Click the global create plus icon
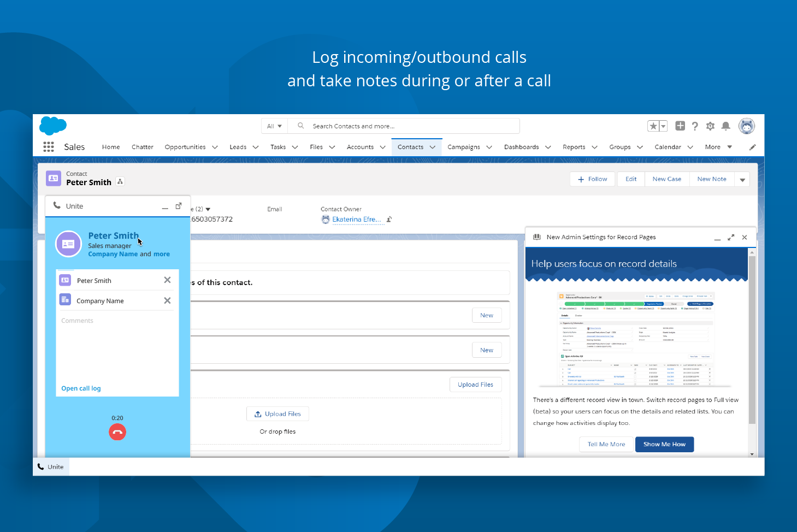The image size is (797, 532). point(680,126)
